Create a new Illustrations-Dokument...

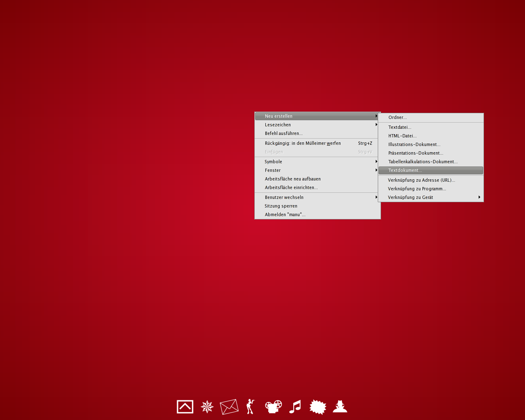[431, 144]
